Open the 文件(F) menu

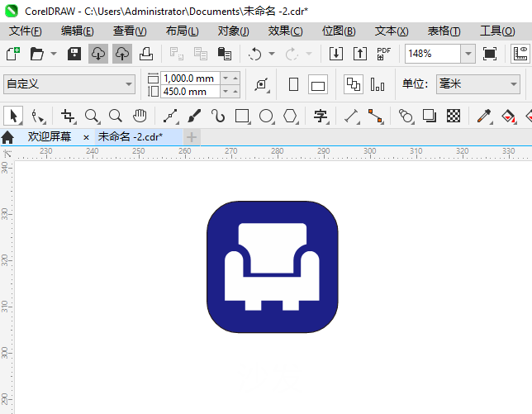coord(26,31)
